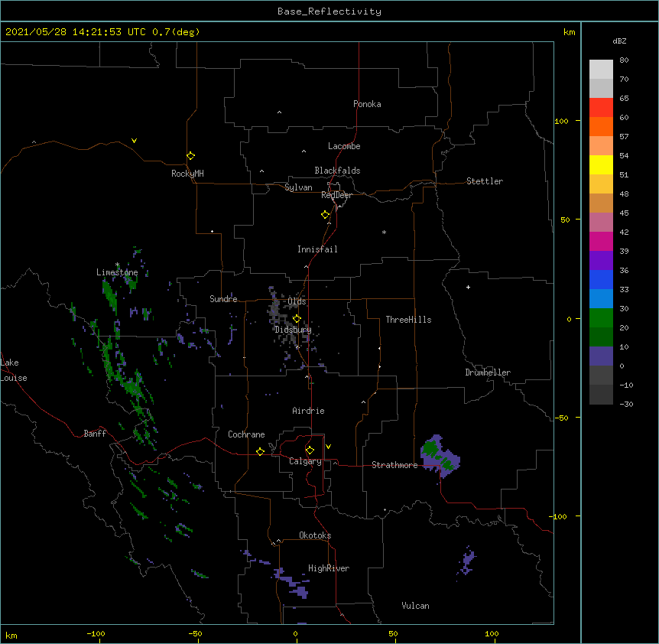This screenshot has width=659, height=644.
Task: Pick the slate purple 0-10 dBZ swatch
Action: [601, 356]
